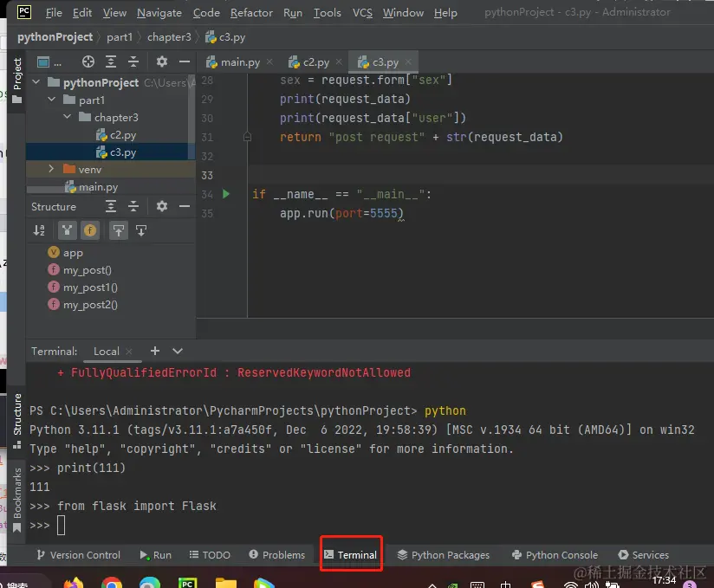
Task: Close the c2.py tab
Action: [x=339, y=61]
